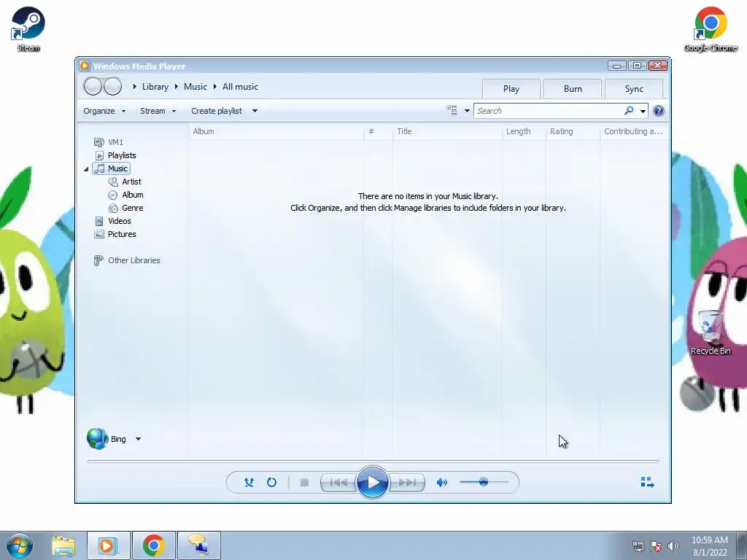The image size is (747, 560).
Task: Mute the volume speaker icon
Action: pos(441,483)
